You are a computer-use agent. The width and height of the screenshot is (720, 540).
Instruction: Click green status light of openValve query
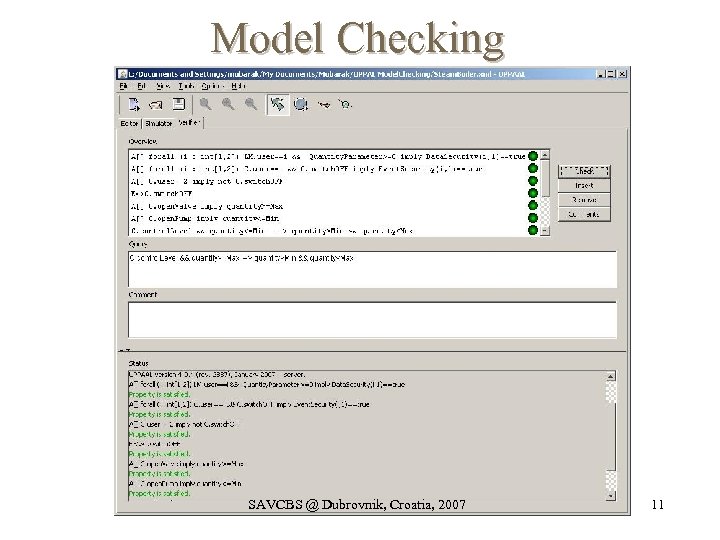coord(533,205)
